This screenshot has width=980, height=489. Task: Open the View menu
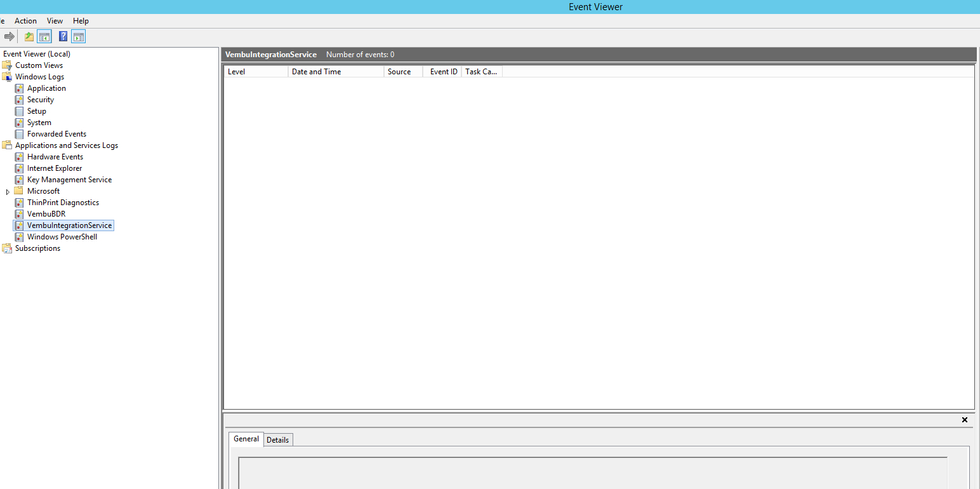(x=55, y=21)
